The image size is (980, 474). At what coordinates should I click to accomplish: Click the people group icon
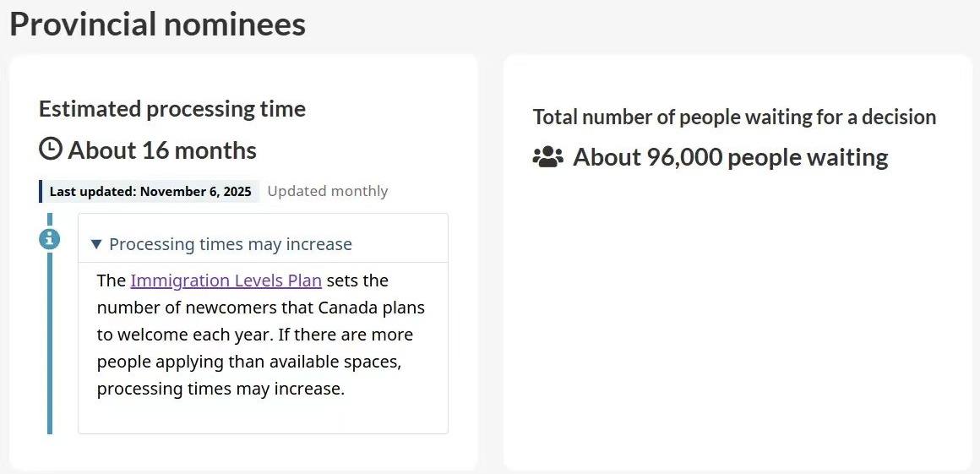pos(547,157)
